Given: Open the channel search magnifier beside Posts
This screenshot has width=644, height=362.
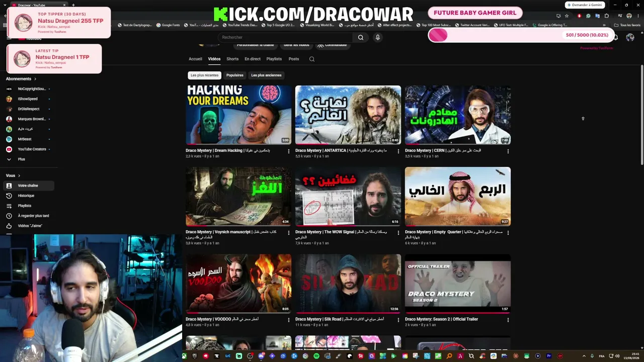Looking at the screenshot, I should (312, 59).
